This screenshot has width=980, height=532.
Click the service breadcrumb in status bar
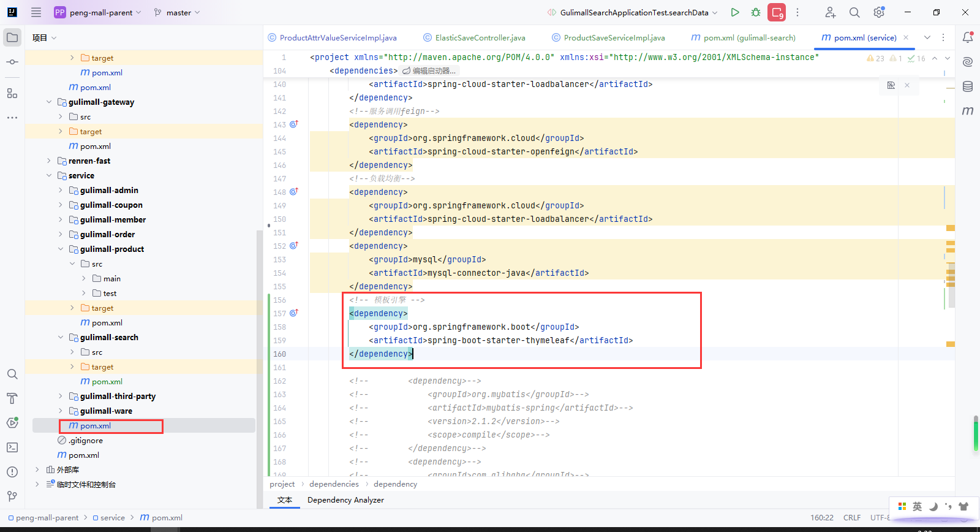pos(108,518)
